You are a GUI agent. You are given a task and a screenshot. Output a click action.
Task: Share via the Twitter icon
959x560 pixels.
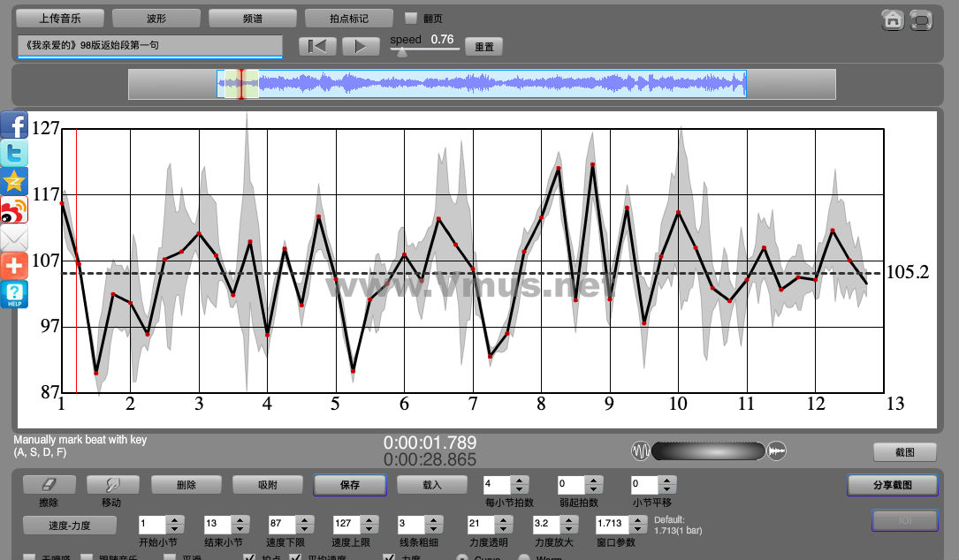point(14,153)
